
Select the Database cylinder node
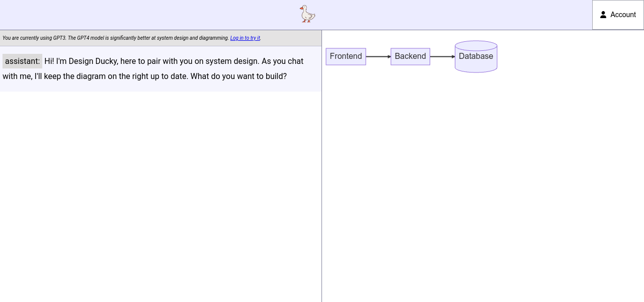coord(476,59)
